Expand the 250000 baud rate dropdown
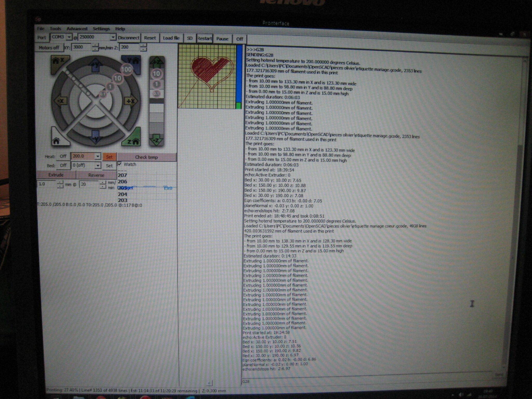Image resolution: width=532 pixels, height=399 pixels. (113, 37)
